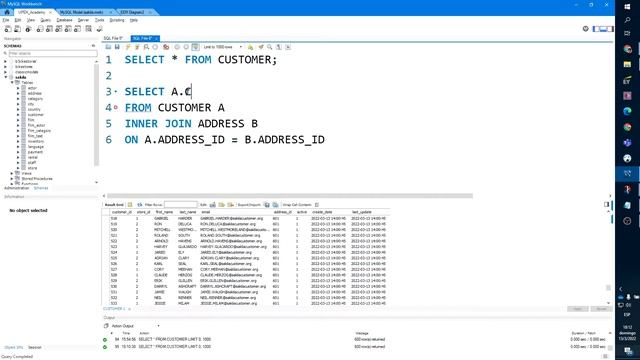This screenshot has height=360, width=640.
Task: Expand the Stored Procedures folder node
Action: point(12,179)
